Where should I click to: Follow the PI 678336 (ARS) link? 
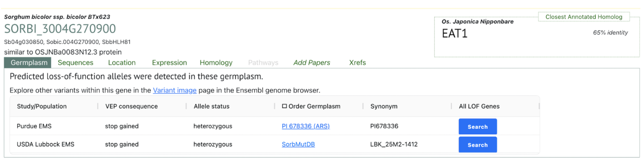point(306,126)
